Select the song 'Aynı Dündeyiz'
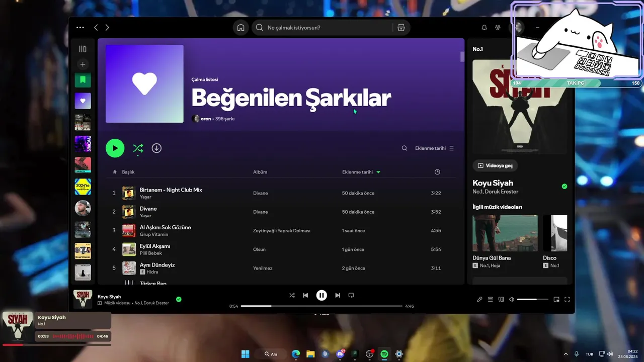 157,265
